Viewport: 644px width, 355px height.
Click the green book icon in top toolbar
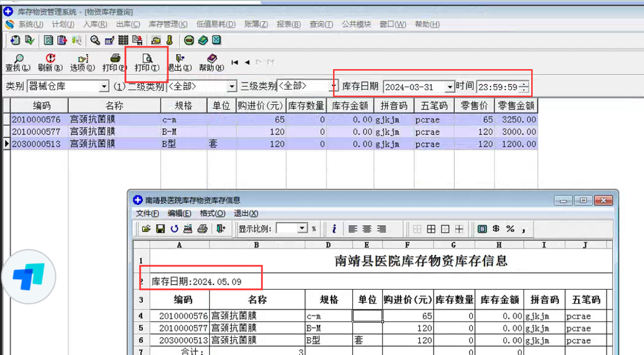pos(203,40)
